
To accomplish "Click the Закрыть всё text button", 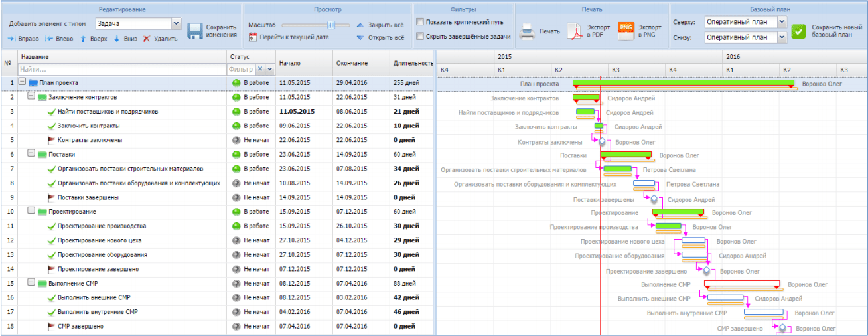I will [x=386, y=25].
